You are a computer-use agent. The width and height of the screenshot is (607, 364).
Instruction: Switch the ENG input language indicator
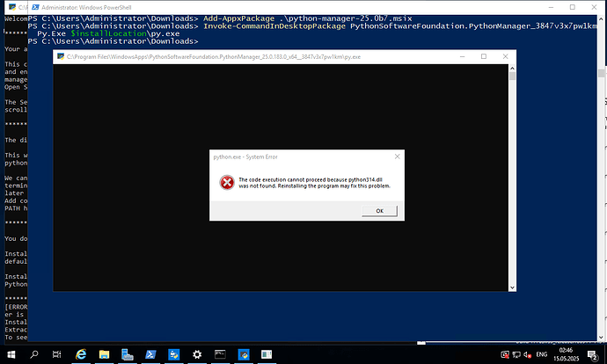coord(542,354)
